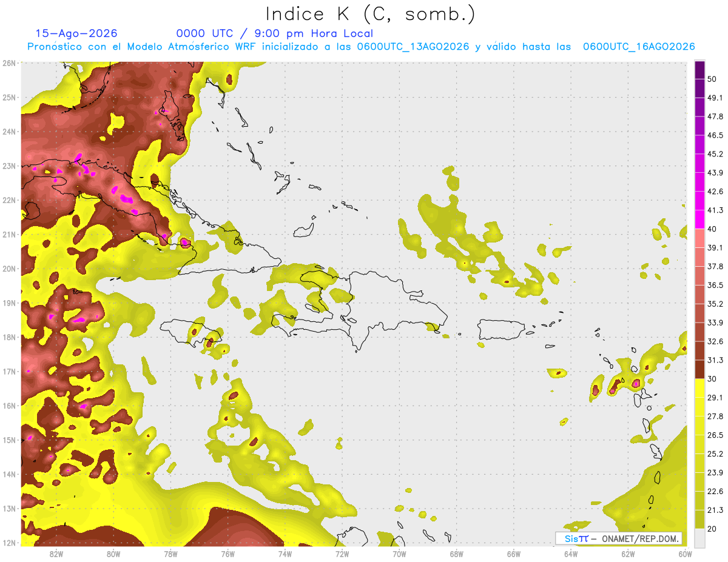
Task: Click the latitude axis label 19N
Action: tap(9, 303)
